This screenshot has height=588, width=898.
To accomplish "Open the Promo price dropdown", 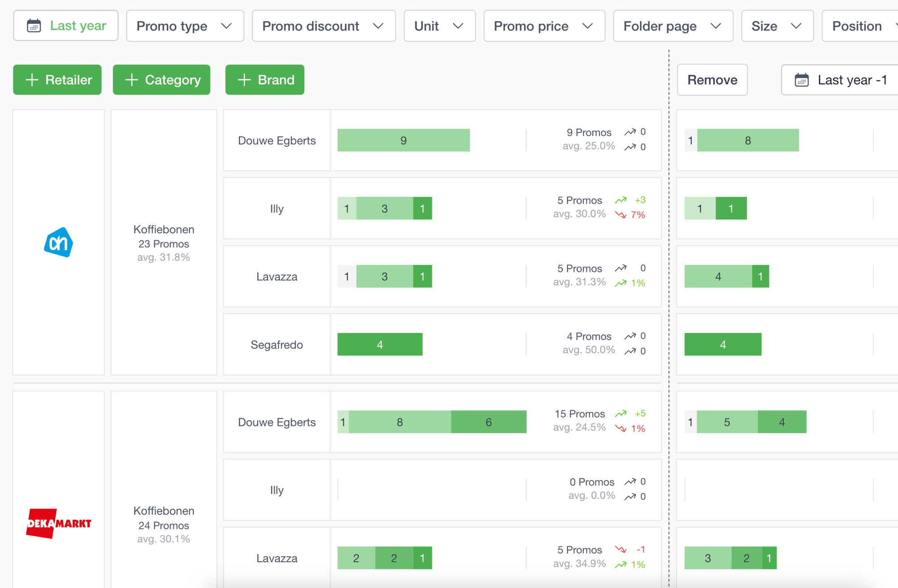I will click(x=544, y=26).
